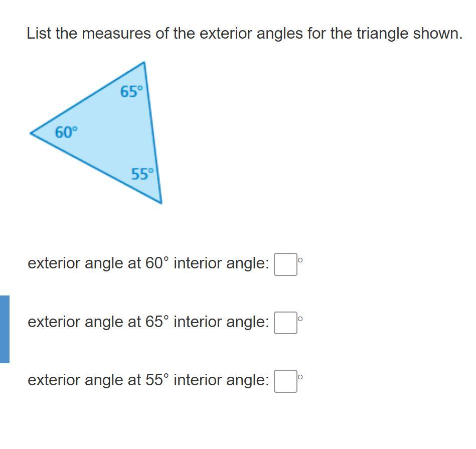Viewport: 476px width, 449px height.
Task: Click the 65° label inside the triangle
Action: 131,92
